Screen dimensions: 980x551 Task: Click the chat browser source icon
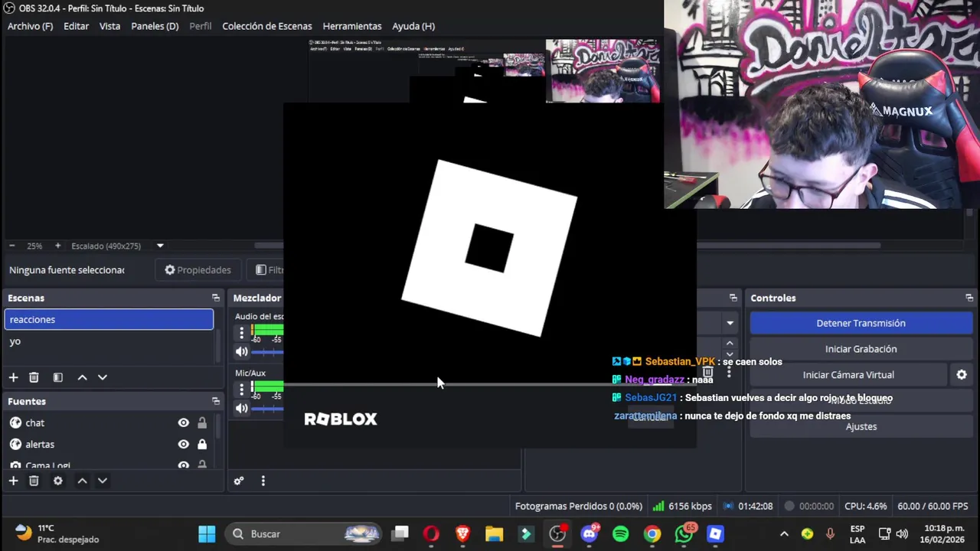pyautogui.click(x=15, y=422)
